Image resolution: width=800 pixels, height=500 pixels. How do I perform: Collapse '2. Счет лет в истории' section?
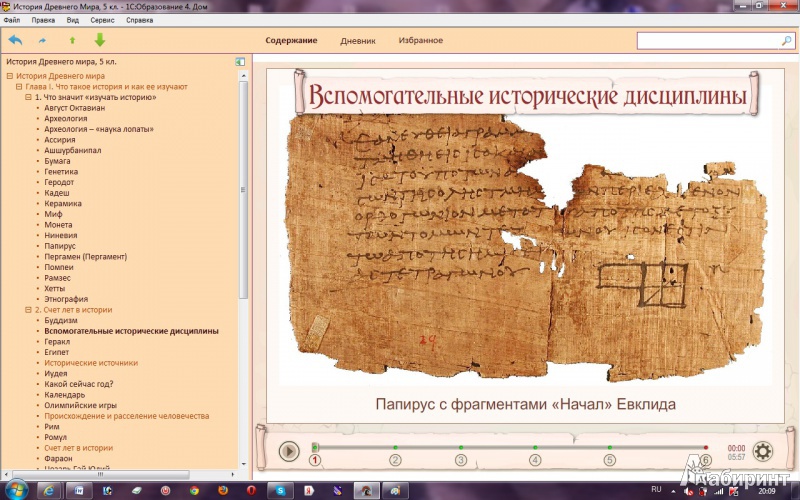28,310
